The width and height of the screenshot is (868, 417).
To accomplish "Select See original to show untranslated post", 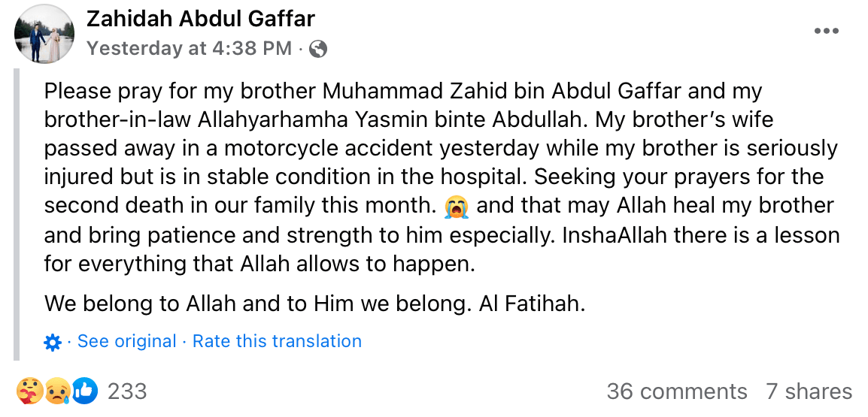I will pyautogui.click(x=127, y=341).
